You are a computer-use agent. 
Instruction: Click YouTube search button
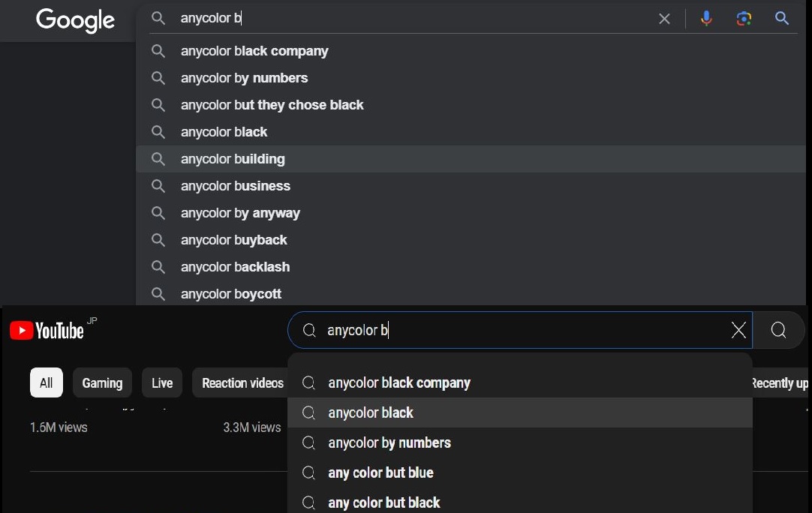[778, 330]
